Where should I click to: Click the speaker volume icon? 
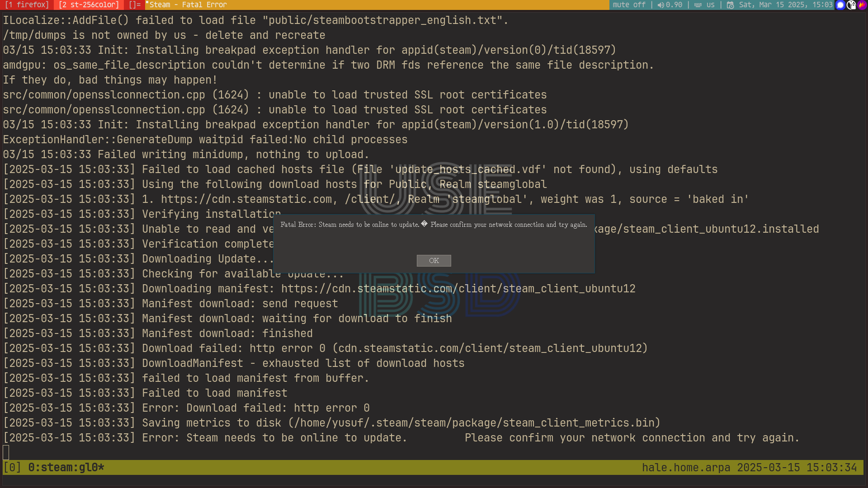660,5
